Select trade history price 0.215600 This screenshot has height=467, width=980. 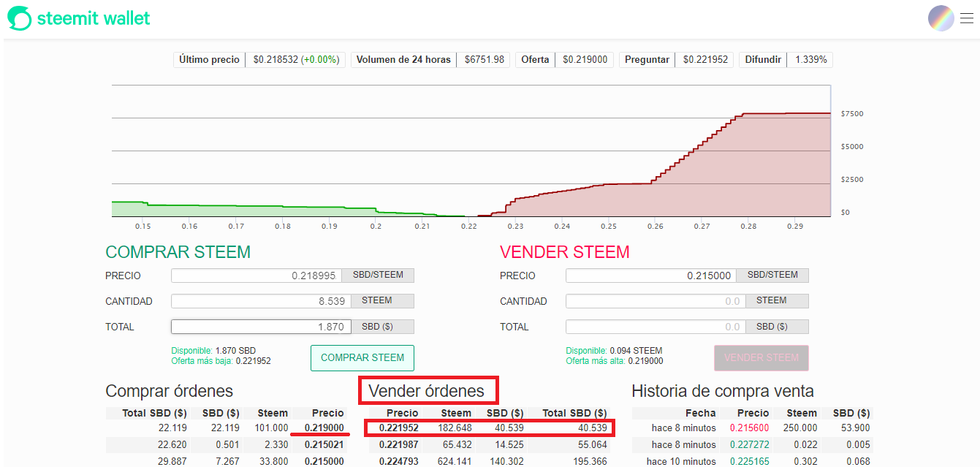[750, 428]
